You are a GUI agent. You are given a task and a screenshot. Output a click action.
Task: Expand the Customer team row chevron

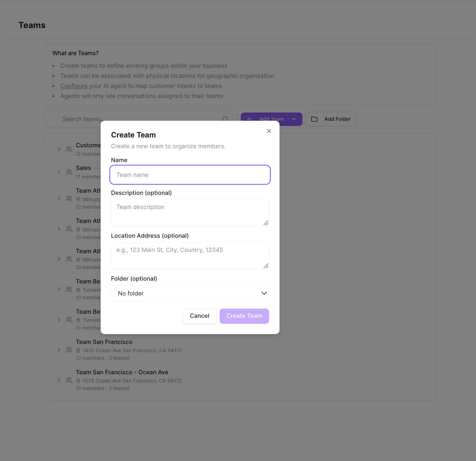coord(59,149)
